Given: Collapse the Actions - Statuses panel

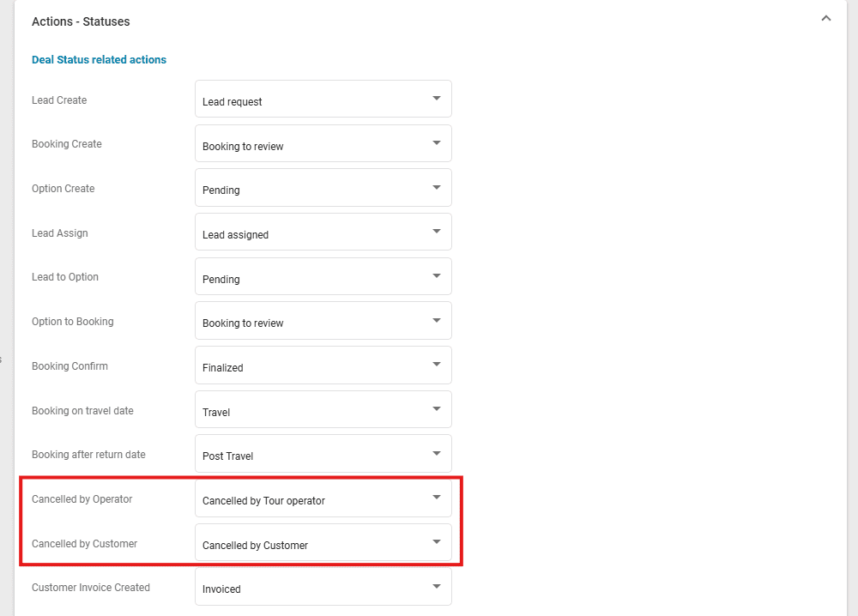Looking at the screenshot, I should tap(825, 19).
